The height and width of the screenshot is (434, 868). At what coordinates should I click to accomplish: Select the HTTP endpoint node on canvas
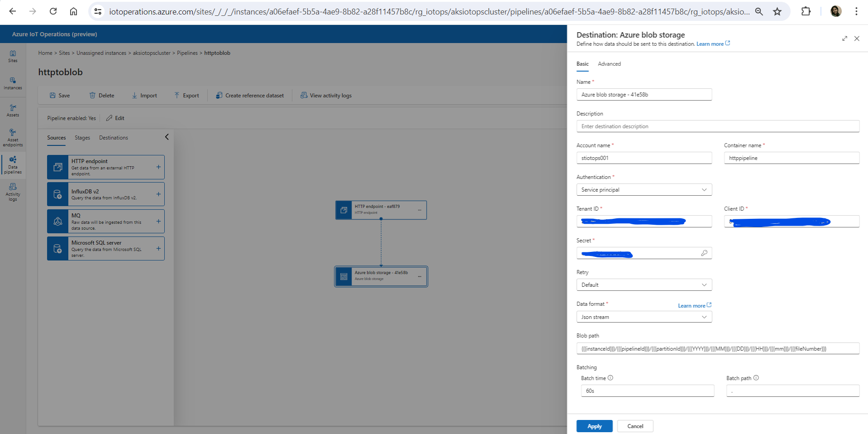381,210
